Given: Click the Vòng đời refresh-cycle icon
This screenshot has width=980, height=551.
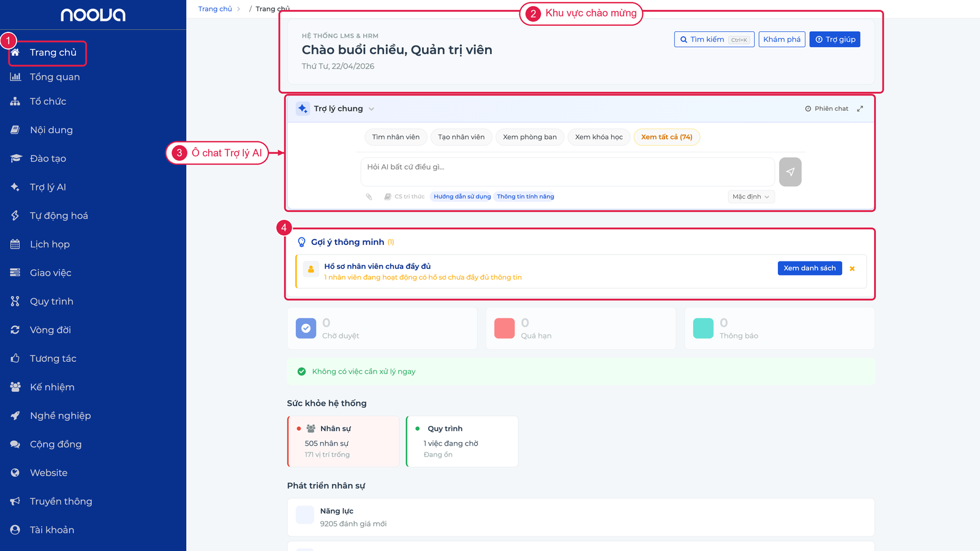Looking at the screenshot, I should pyautogui.click(x=15, y=330).
